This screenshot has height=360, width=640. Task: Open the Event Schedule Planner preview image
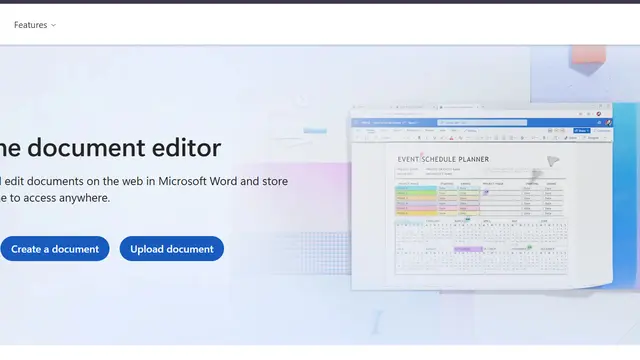pos(482,198)
